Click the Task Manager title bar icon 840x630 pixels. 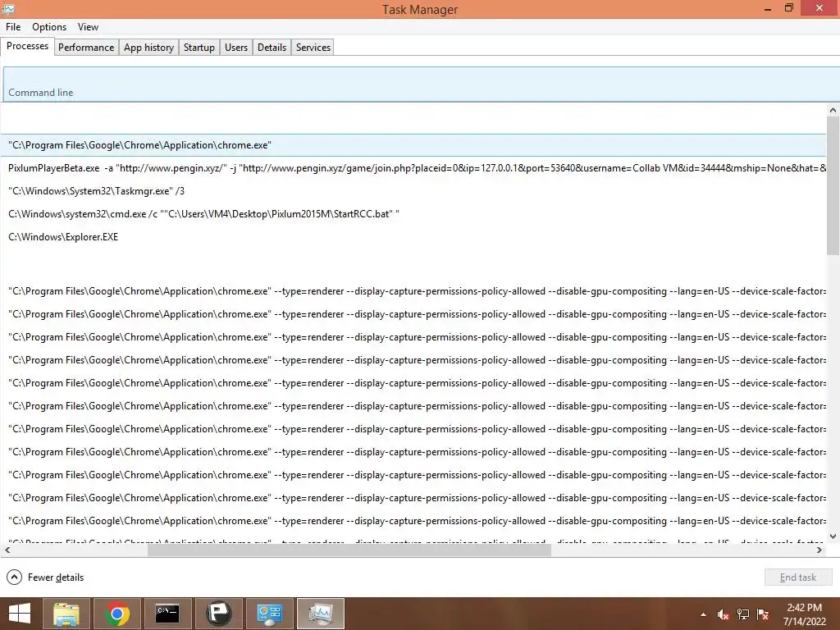[x=8, y=8]
